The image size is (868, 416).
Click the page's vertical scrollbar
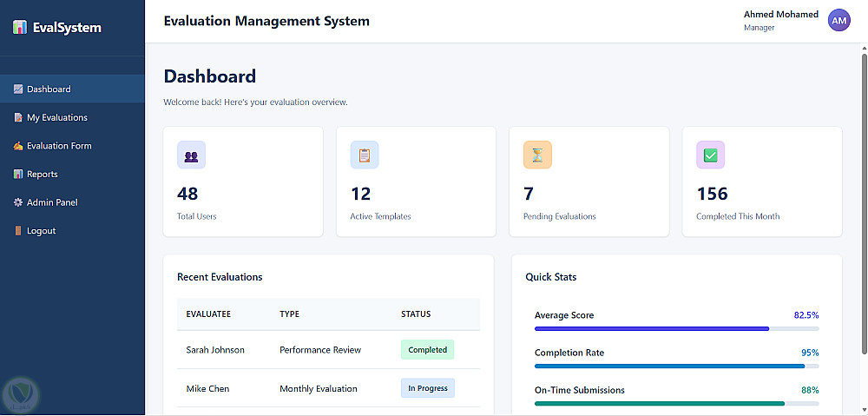click(x=865, y=202)
